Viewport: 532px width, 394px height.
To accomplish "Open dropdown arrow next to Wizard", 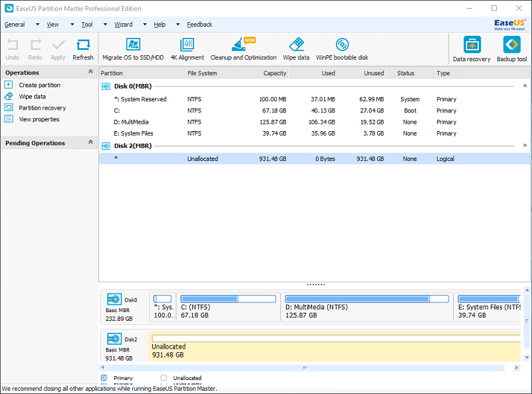I will coord(145,25).
